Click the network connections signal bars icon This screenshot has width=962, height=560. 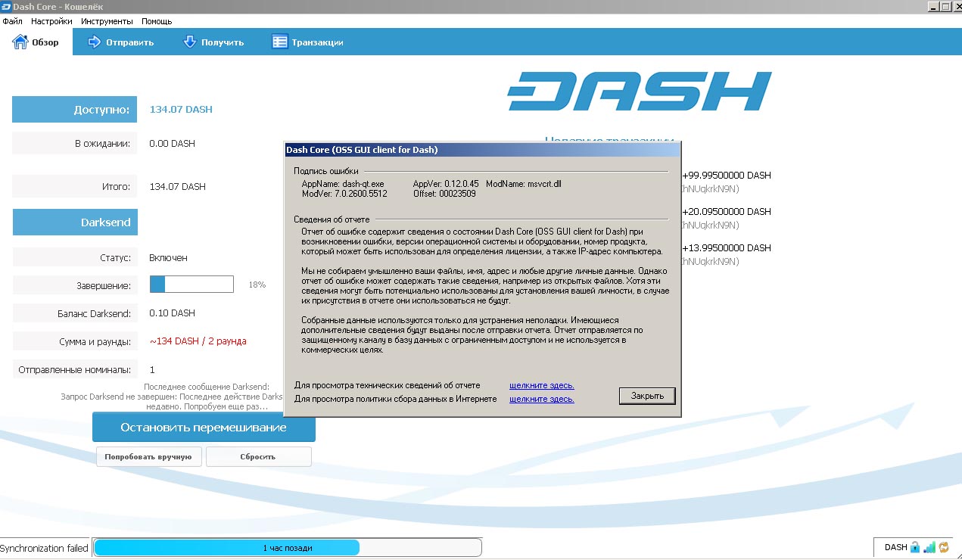click(x=929, y=547)
